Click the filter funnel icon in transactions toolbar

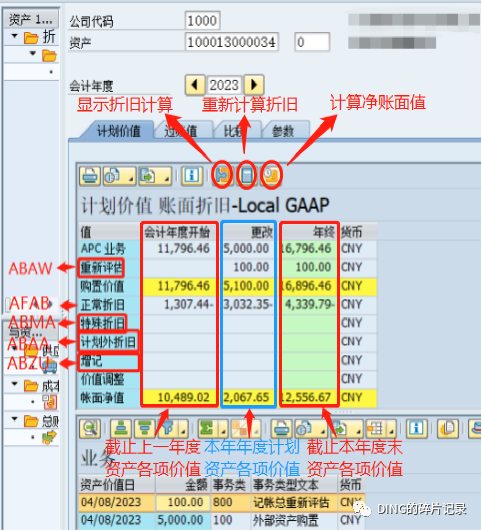(x=168, y=429)
